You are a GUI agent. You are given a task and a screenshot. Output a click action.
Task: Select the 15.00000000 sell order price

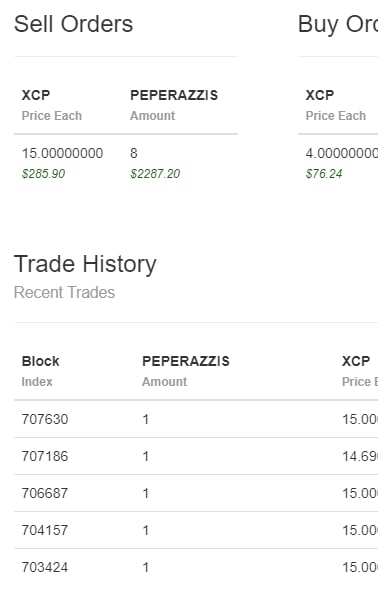62,153
